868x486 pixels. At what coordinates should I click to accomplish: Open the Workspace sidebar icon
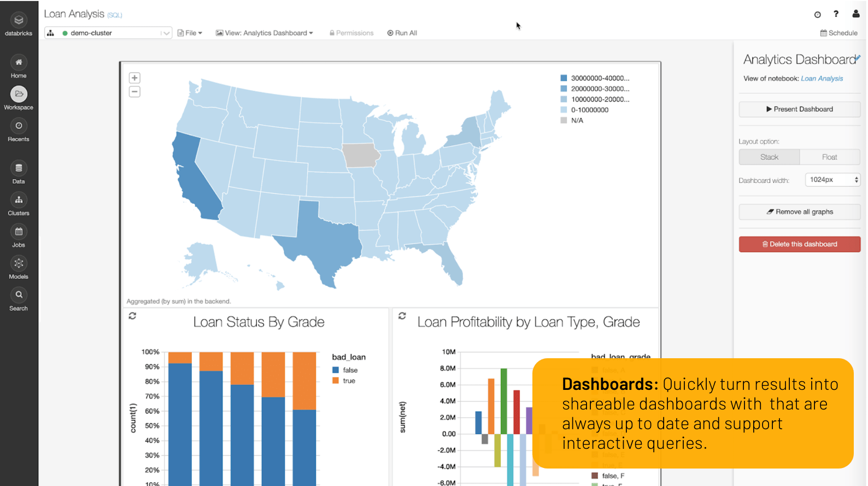(x=19, y=94)
